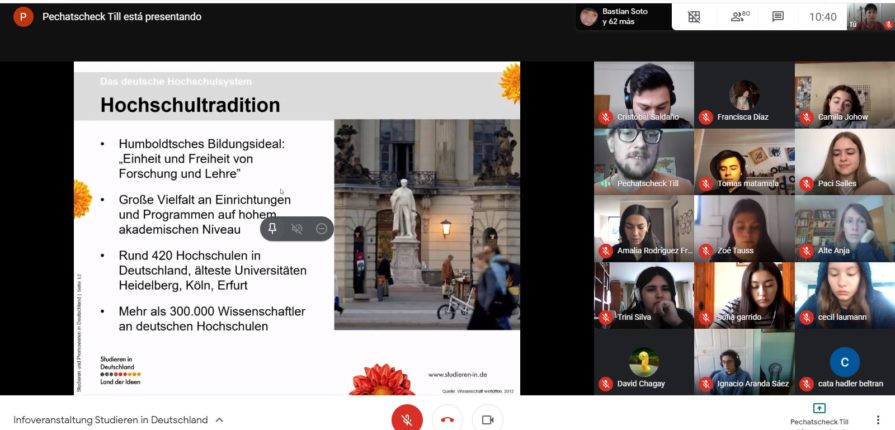
Task: Pin the presentation to the screen
Action: tap(273, 229)
